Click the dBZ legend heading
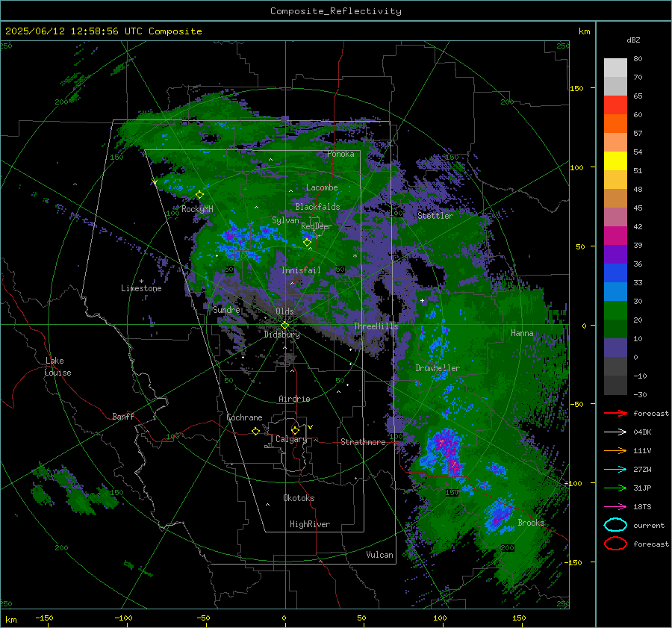This screenshot has height=628, width=672. (x=633, y=40)
